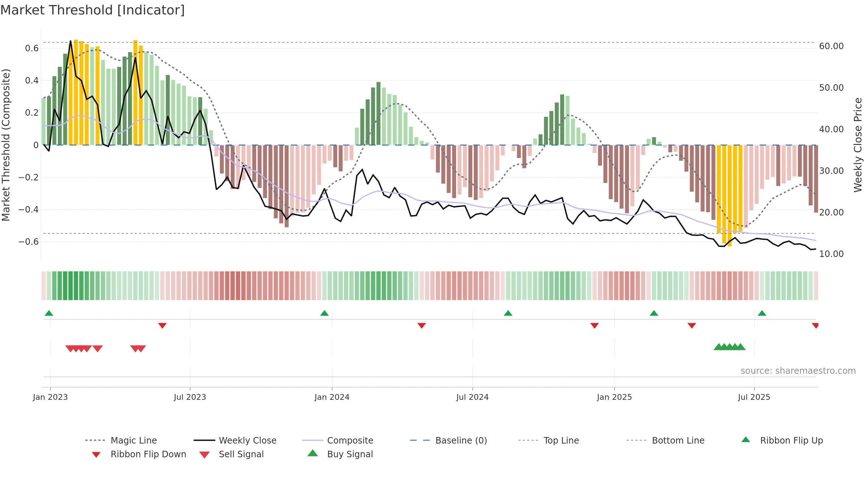
Task: Click the Jan 2023 axis label
Action: point(50,397)
